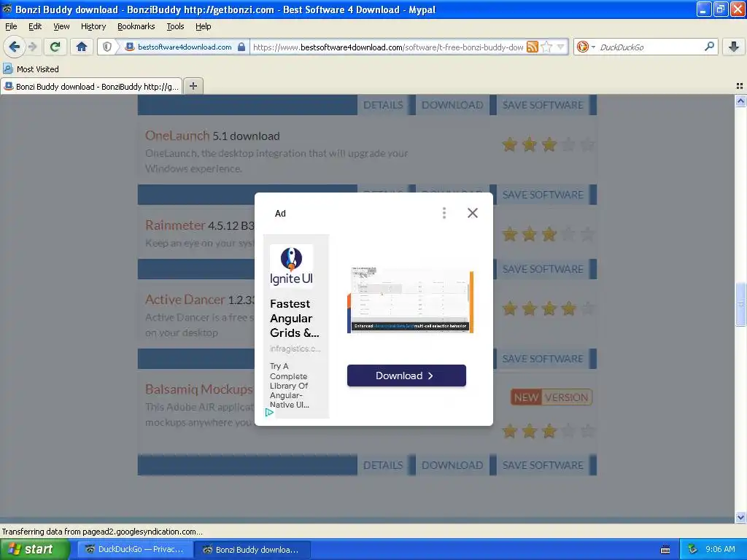Screen dimensions: 747x560
Task: Open the Edit menu
Action: pos(35,26)
